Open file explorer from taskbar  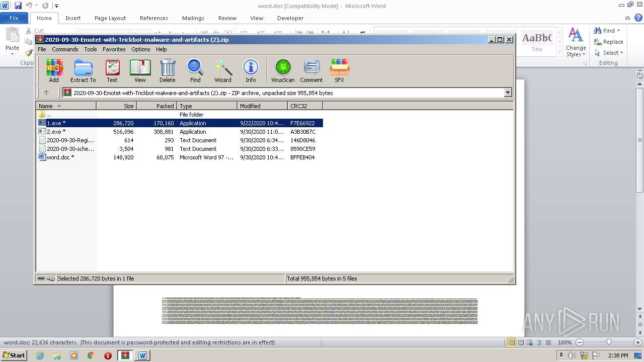(57, 355)
